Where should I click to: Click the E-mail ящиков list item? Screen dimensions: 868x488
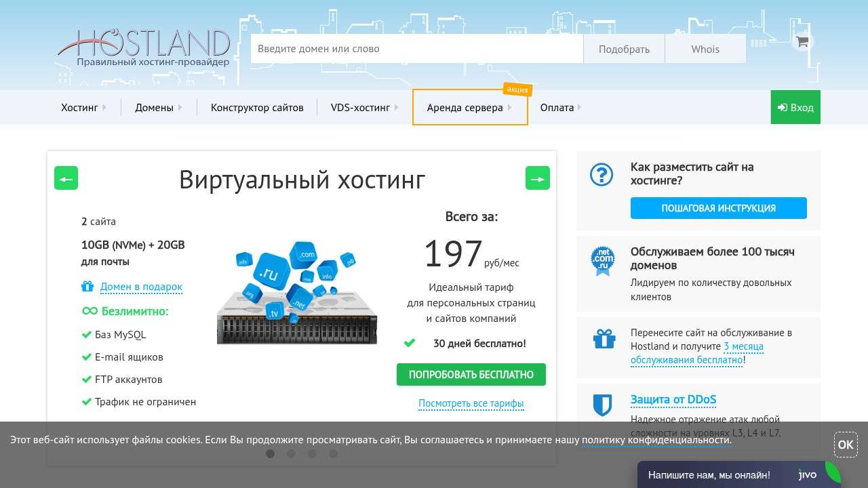pyautogui.click(x=129, y=357)
